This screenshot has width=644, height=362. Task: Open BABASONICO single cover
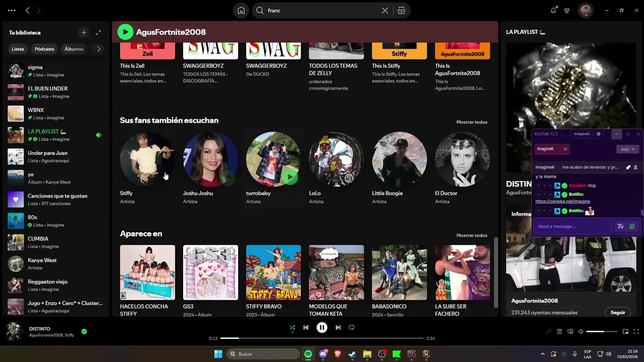pyautogui.click(x=399, y=273)
